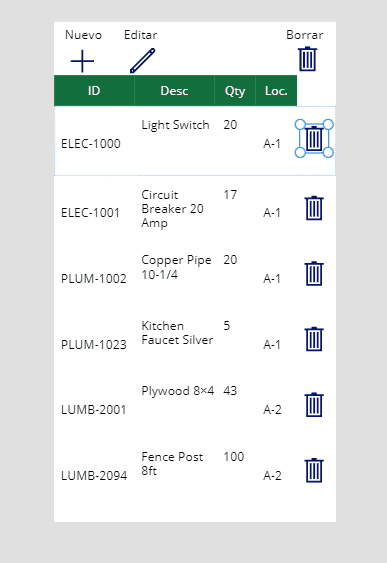The width and height of the screenshot is (387, 563).
Task: Click the ID column header
Action: pos(94,91)
